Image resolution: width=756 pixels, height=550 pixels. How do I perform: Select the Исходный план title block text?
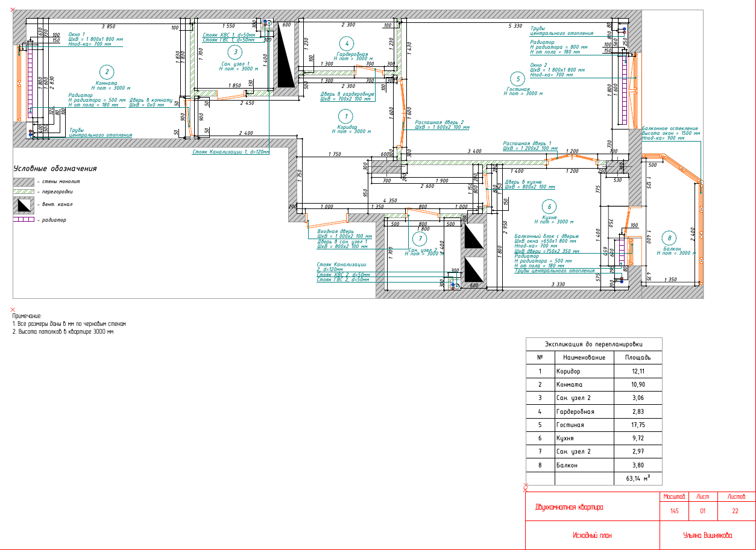[x=592, y=536]
